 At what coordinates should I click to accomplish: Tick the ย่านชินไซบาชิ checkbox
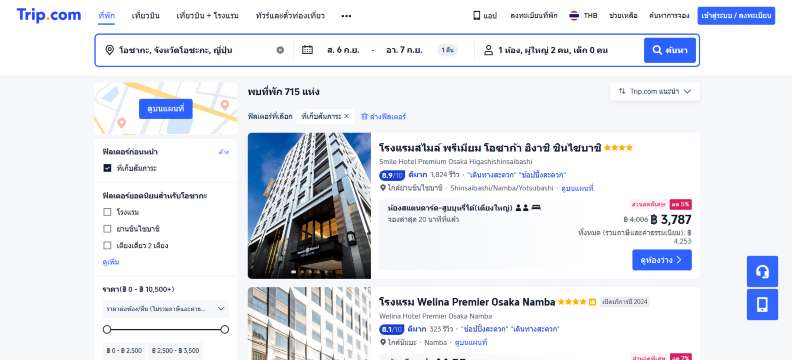[x=107, y=229]
